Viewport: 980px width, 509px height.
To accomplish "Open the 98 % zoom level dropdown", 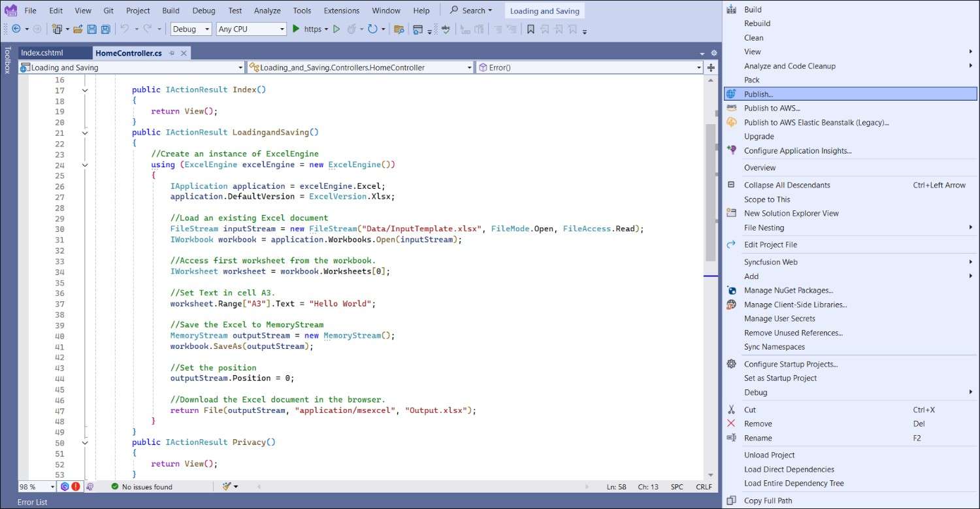I will 37,486.
